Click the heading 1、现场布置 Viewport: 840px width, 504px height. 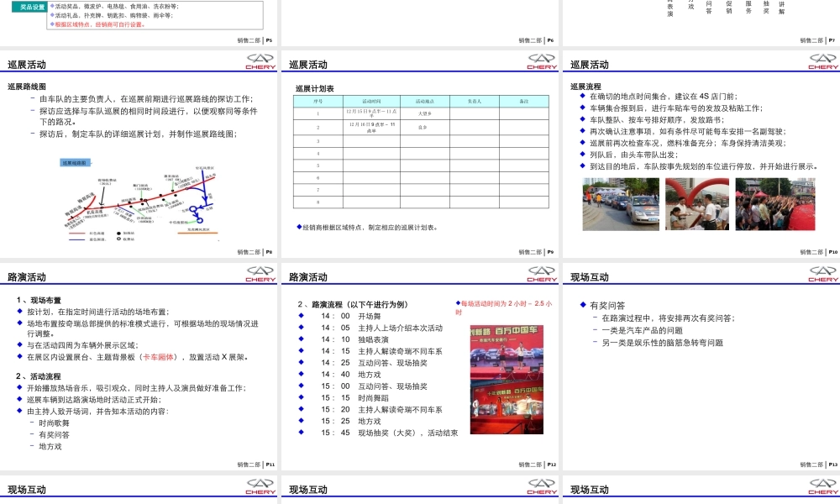[39, 301]
